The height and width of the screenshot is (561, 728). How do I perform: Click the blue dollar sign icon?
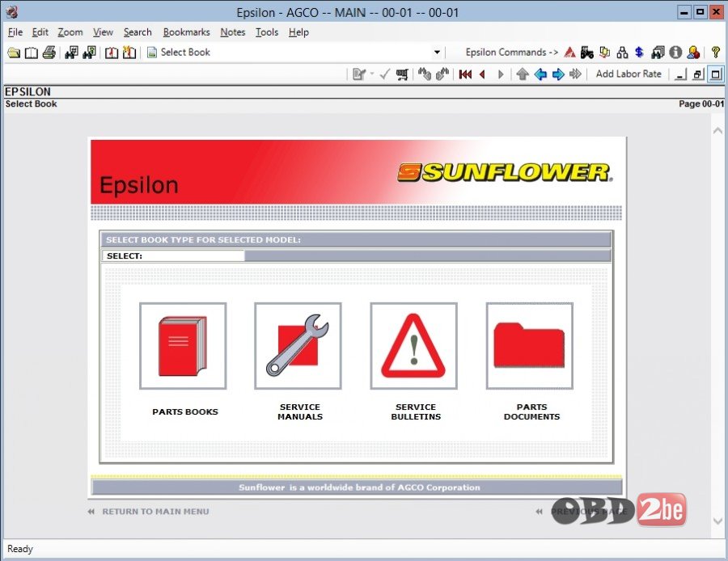639,53
